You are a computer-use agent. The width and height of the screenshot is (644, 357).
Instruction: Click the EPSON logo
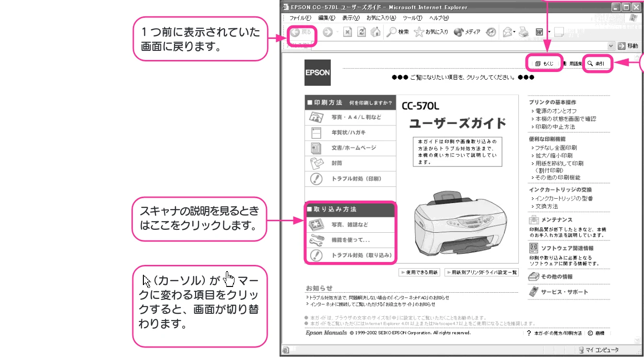pyautogui.click(x=317, y=72)
